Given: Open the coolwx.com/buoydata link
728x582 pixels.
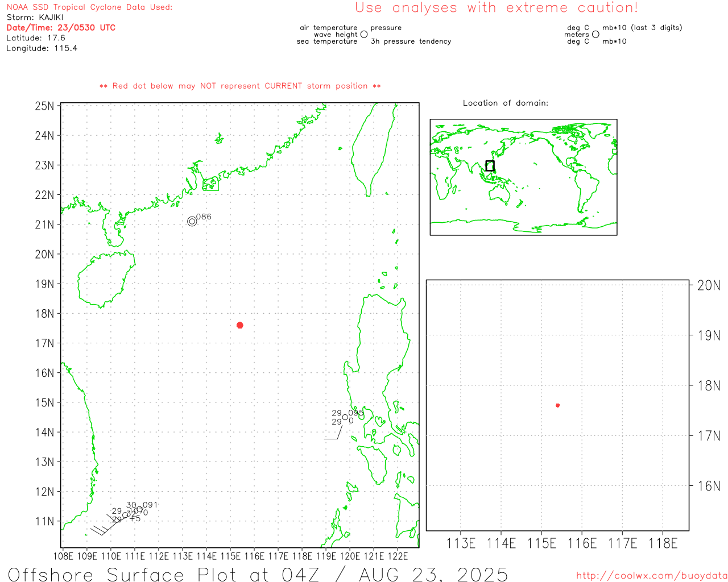Looking at the screenshot, I should pos(652,575).
